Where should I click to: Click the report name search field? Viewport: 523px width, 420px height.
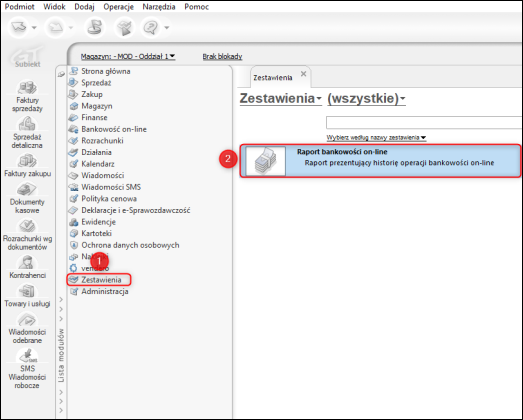(424, 122)
